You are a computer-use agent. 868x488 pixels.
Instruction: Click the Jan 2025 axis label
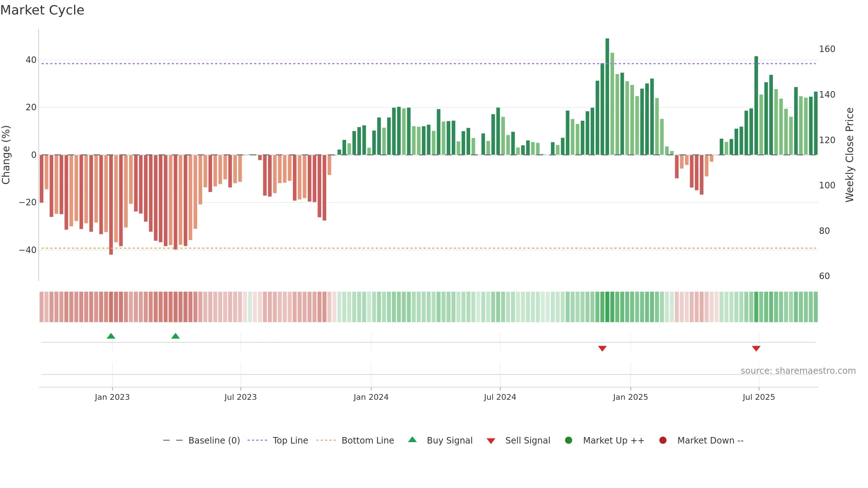630,397
